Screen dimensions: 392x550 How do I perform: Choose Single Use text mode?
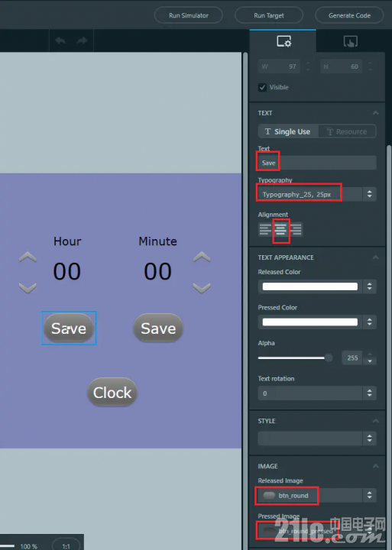288,131
